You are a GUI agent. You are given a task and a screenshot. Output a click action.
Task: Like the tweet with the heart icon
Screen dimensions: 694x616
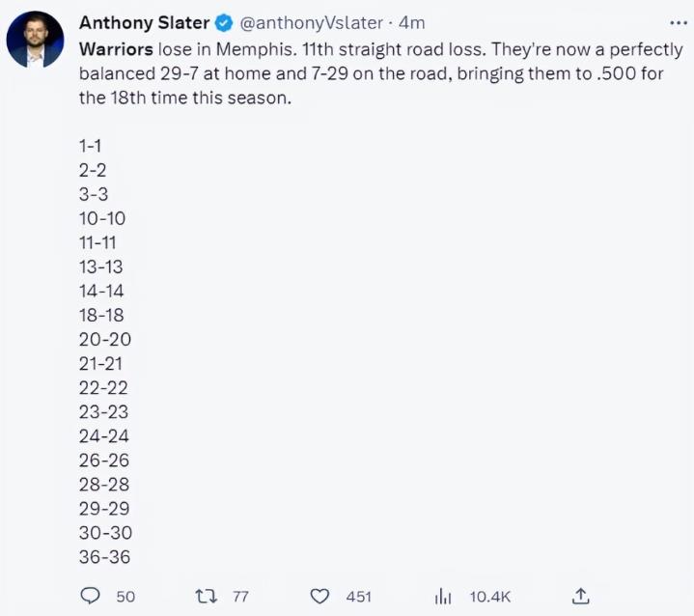pos(320,596)
